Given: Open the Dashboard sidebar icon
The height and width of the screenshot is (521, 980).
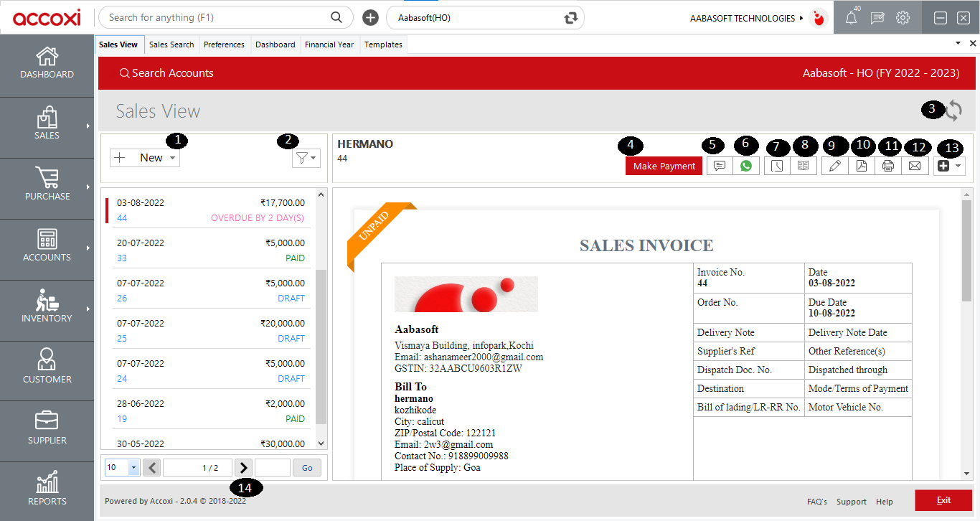Looking at the screenshot, I should (x=47, y=65).
